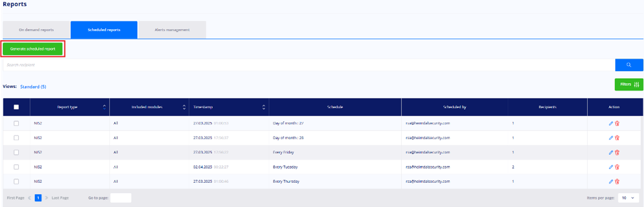Delete the Day of month : 28 report

point(617,138)
